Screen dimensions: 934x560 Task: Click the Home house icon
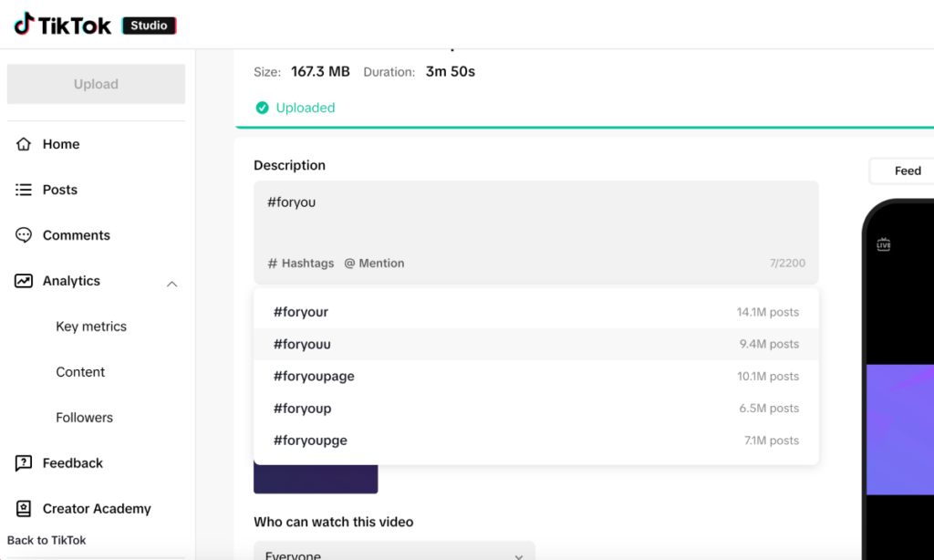[x=23, y=144]
